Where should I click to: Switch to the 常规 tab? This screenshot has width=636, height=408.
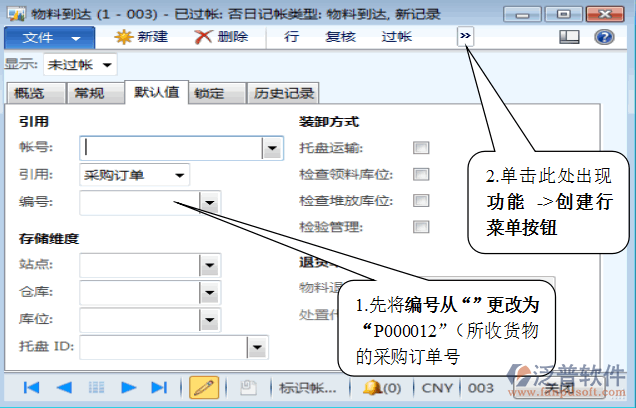[x=95, y=93]
